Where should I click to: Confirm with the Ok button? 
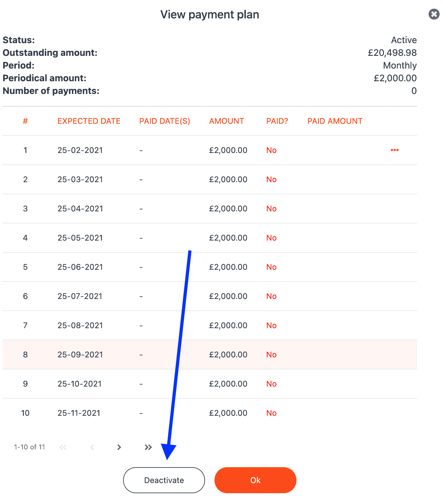pos(255,480)
